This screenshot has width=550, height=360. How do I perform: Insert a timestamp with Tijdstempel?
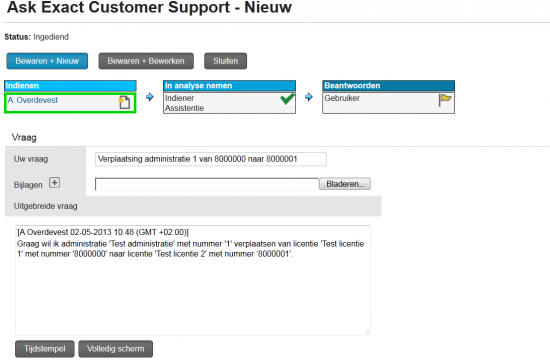pos(45,349)
